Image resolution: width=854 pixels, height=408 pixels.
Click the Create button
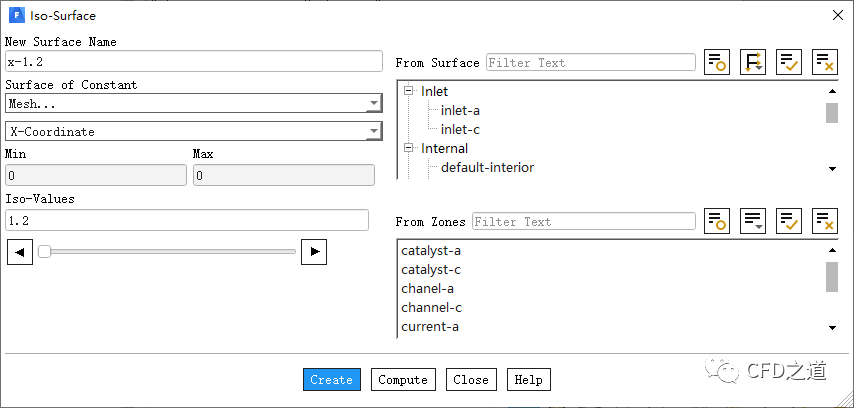tap(331, 380)
